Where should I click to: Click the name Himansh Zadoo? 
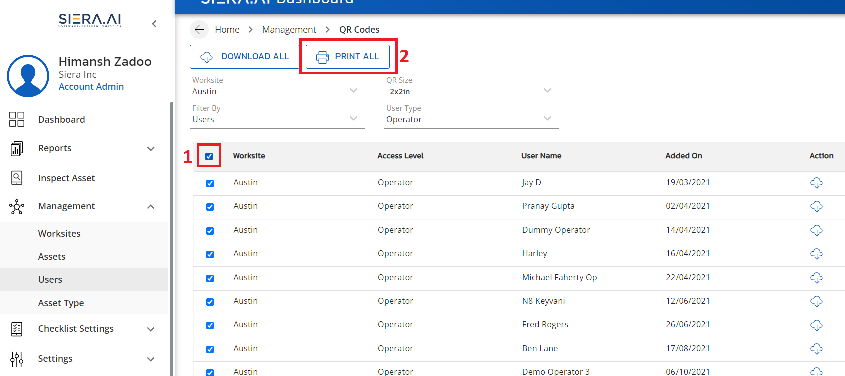point(105,61)
